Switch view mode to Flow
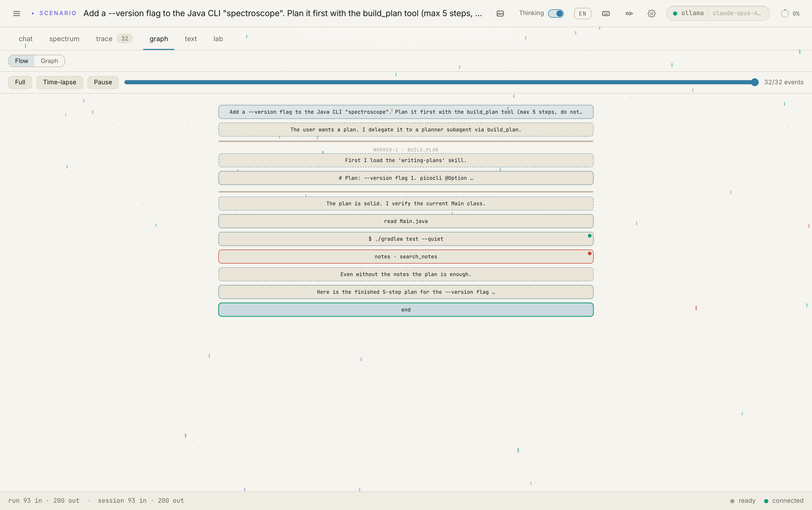 pos(22,61)
